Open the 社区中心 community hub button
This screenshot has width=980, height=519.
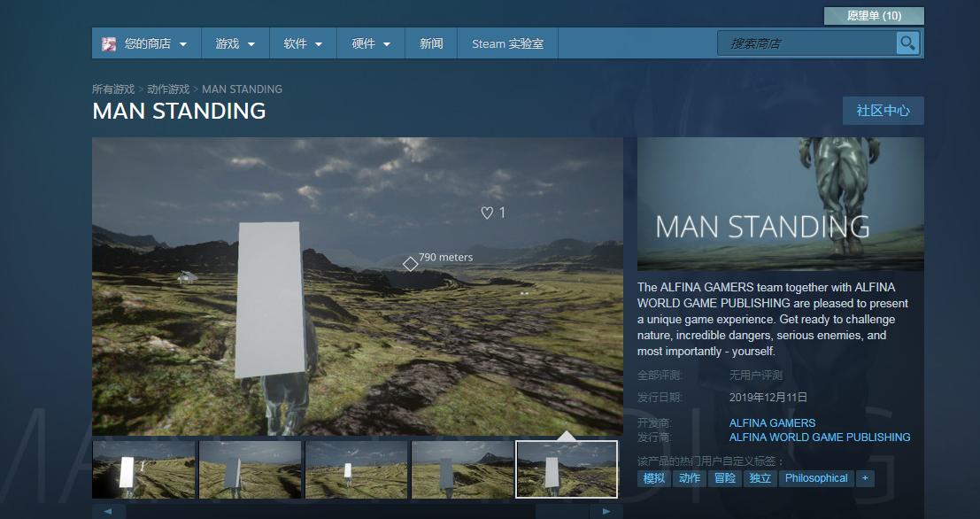pyautogui.click(x=884, y=111)
